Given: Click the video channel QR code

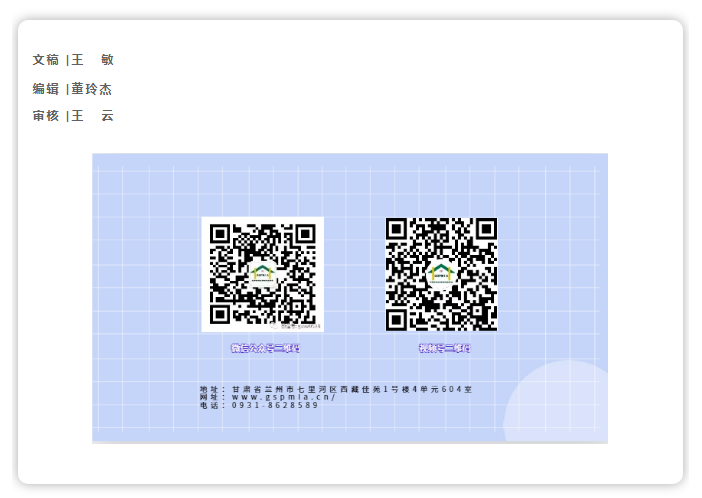Looking at the screenshot, I should 441,274.
